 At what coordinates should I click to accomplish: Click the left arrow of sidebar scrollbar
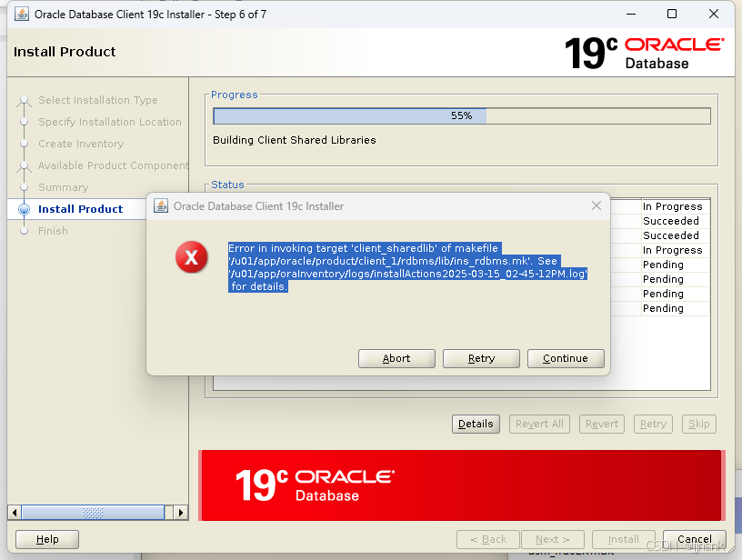[15, 513]
